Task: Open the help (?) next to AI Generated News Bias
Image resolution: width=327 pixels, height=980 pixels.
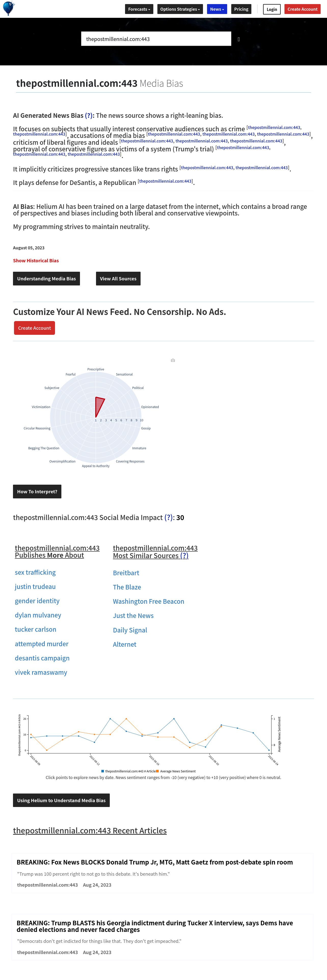Action: [x=89, y=116]
